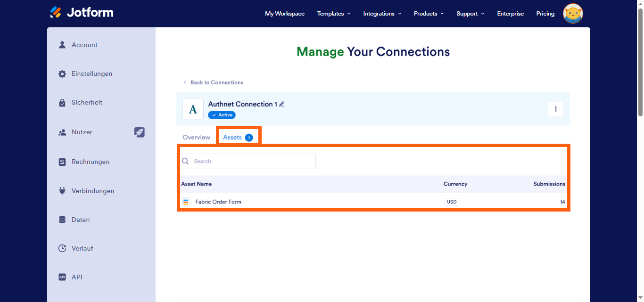
Task: Open Verlauf in the sidebar
Action: 83,248
